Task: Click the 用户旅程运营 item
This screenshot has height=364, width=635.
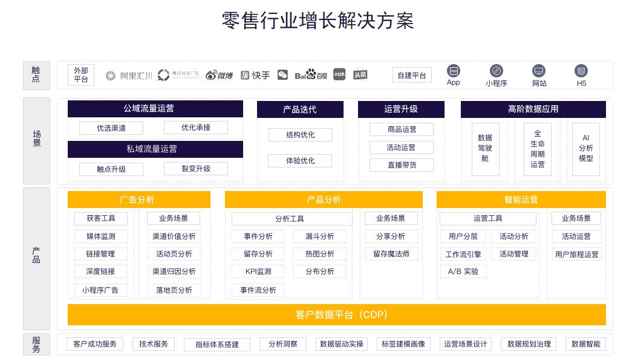Action: coord(576,255)
